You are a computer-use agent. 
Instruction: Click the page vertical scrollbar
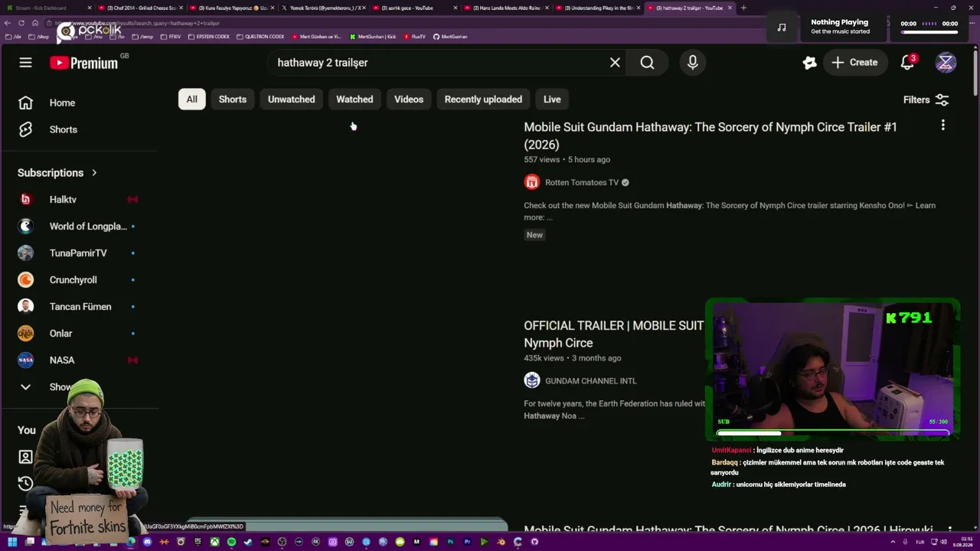(975, 73)
